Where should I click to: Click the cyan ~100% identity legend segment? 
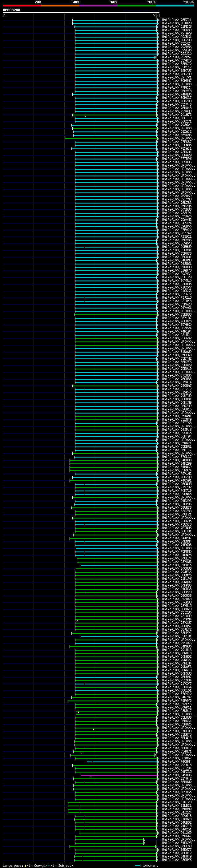[x=175, y=6]
